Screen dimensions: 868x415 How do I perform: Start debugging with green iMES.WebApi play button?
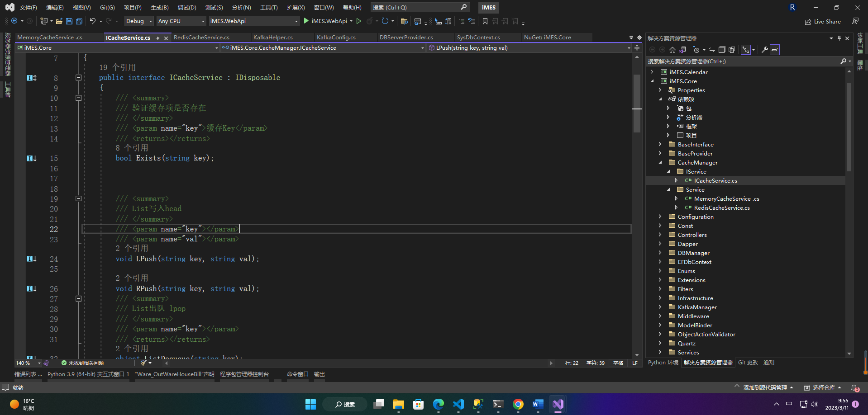[x=328, y=21]
